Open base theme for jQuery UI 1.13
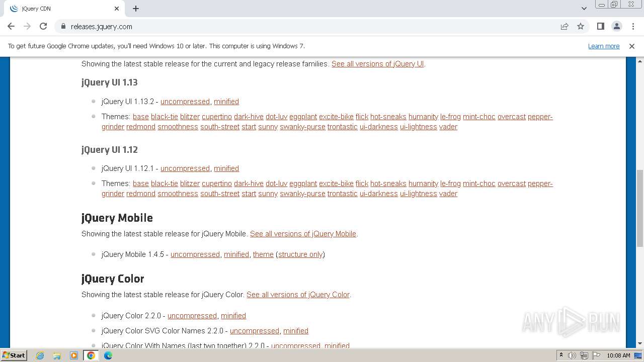Viewport: 644px width, 362px height. [141, 117]
